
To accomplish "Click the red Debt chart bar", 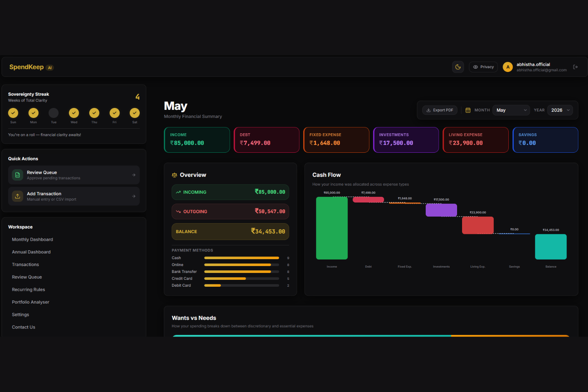I will point(368,199).
